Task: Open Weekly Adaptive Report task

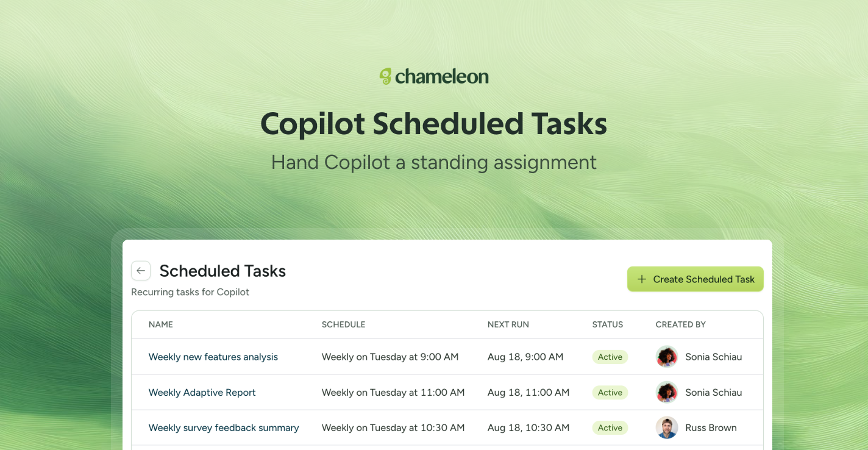Action: [202, 392]
